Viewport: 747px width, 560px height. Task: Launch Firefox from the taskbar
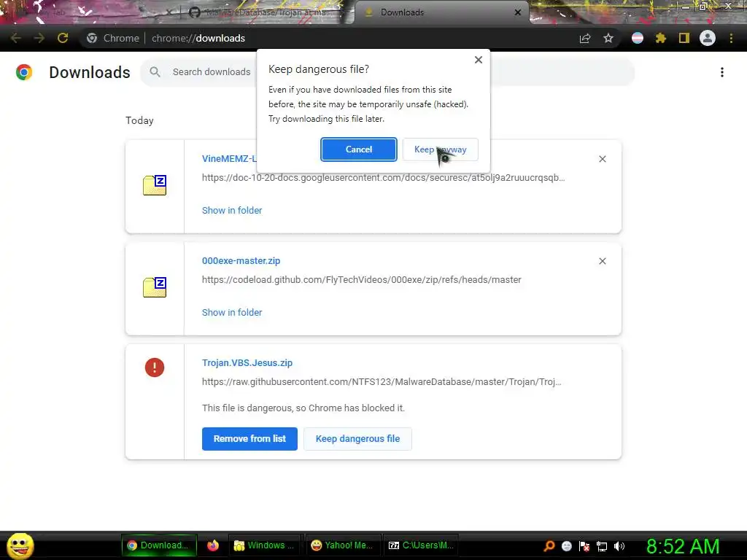[212, 545]
